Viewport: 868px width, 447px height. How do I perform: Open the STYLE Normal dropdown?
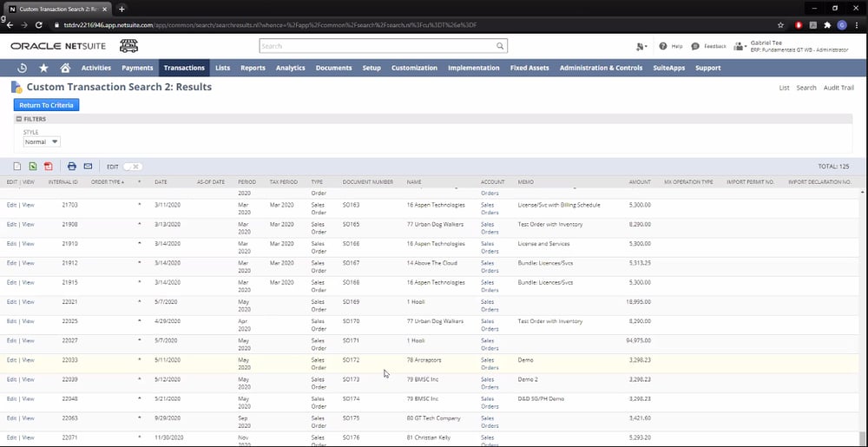[x=42, y=142]
